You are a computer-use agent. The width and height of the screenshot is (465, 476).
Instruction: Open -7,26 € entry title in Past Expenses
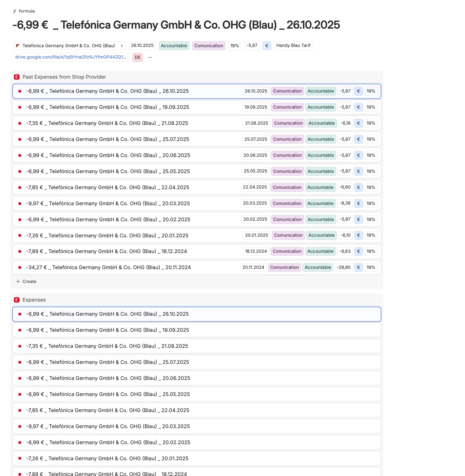point(107,235)
